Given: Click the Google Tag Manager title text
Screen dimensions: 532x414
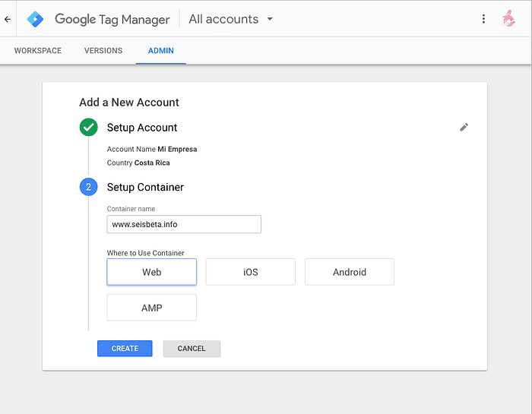Looking at the screenshot, I should coord(112,19).
